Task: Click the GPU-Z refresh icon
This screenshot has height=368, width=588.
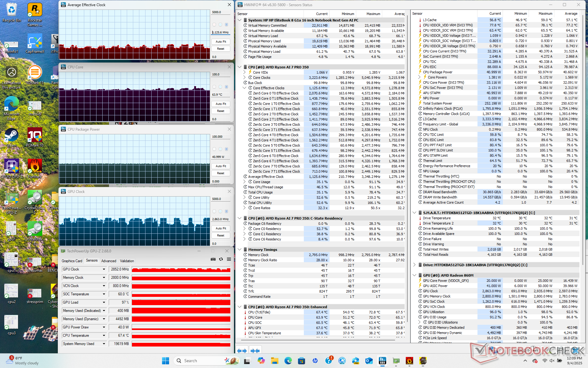Action: [221, 259]
